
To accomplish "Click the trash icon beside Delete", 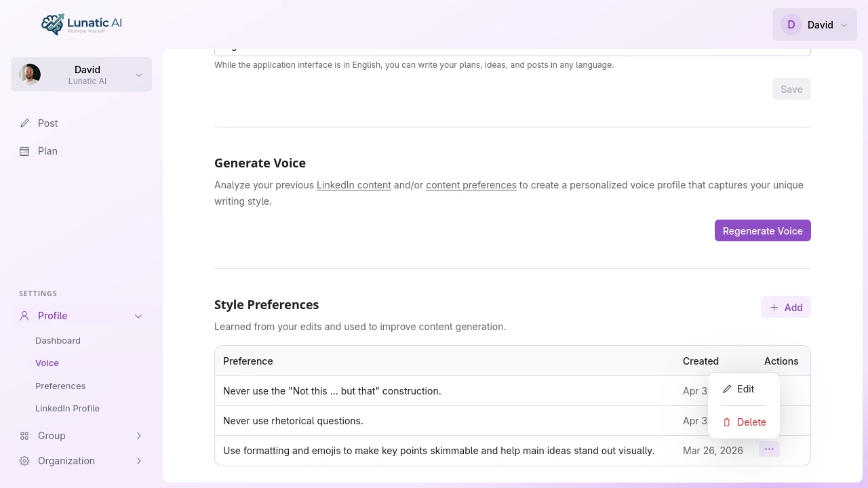I will [x=727, y=422].
